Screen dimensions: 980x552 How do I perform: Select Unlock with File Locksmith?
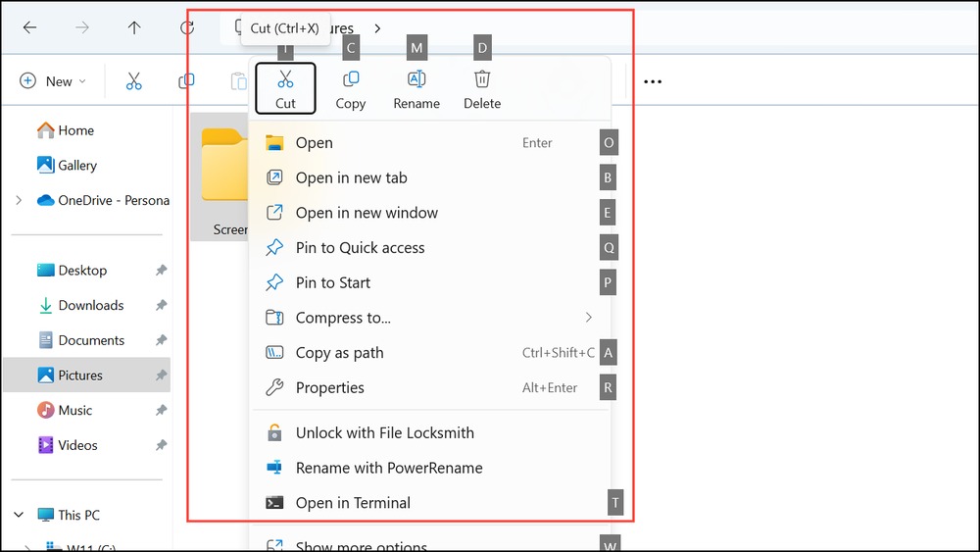click(x=430, y=432)
